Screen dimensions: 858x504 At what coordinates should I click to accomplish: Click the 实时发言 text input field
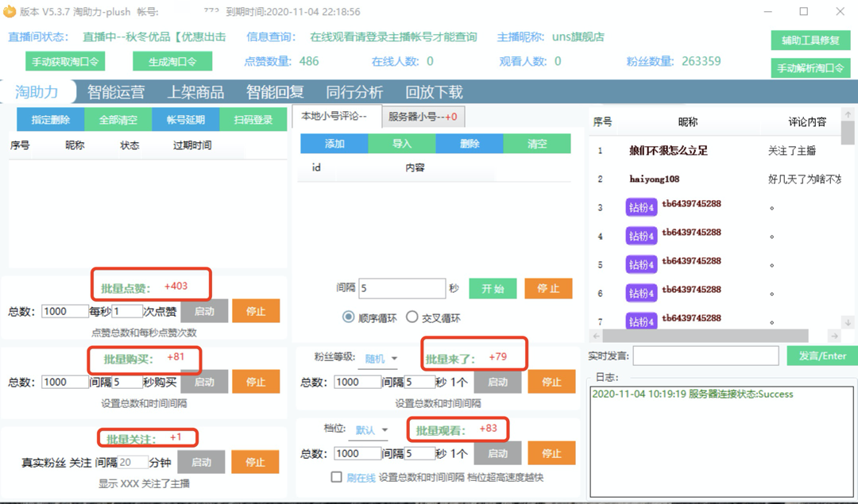pos(706,356)
